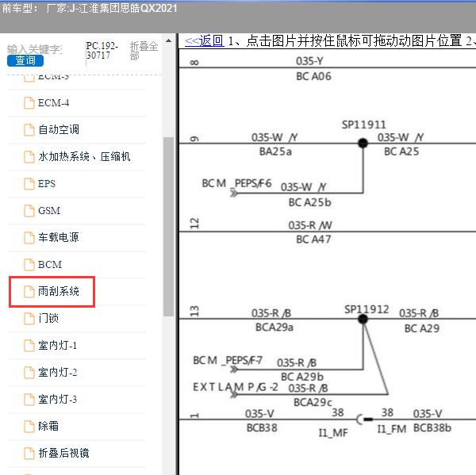Click the I1_FM connector label

392,429
